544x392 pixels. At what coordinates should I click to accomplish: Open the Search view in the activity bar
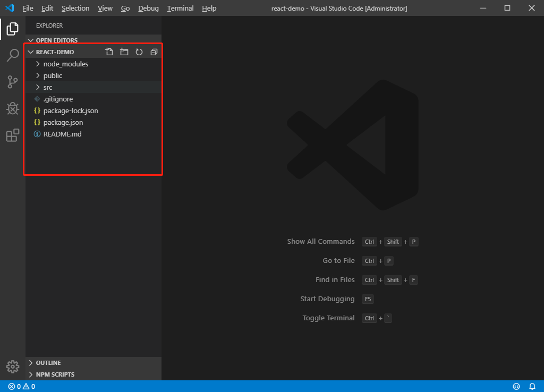tap(12, 55)
